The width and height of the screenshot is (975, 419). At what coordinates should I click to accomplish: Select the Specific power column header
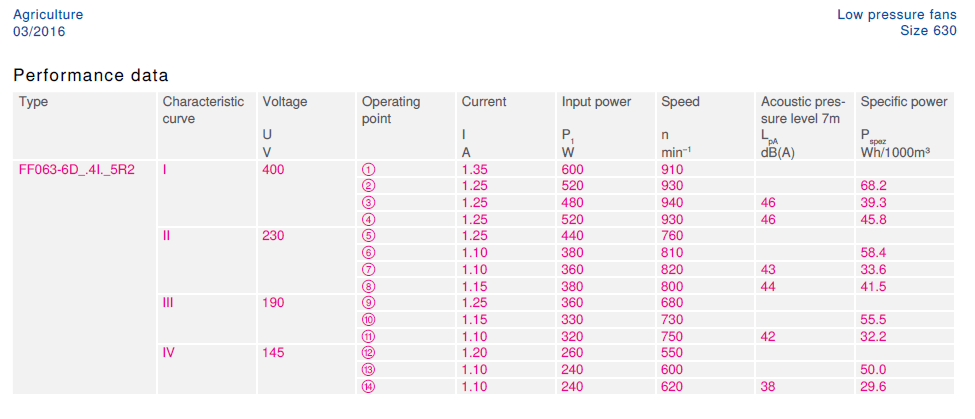coord(903,102)
